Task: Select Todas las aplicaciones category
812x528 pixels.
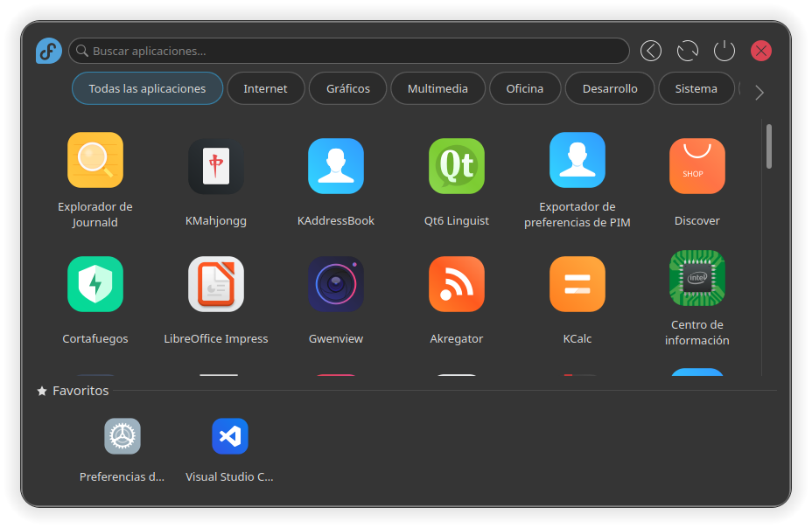Action: pos(148,88)
